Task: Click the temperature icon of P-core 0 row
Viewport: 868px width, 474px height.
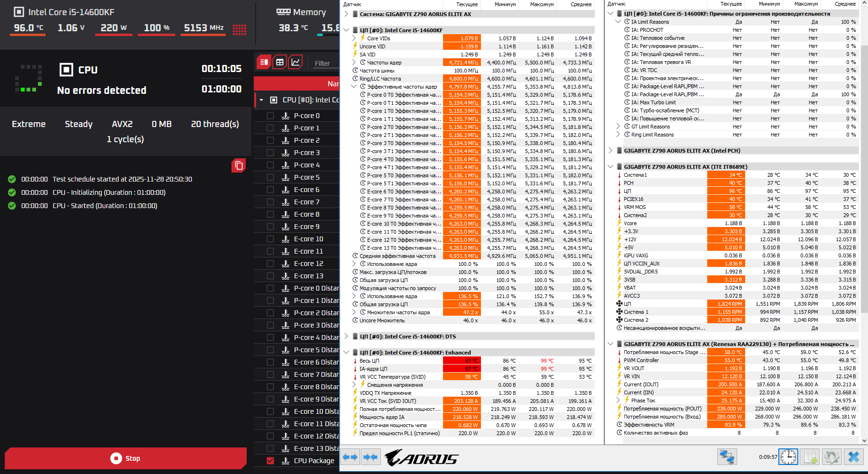Action: tap(286, 116)
